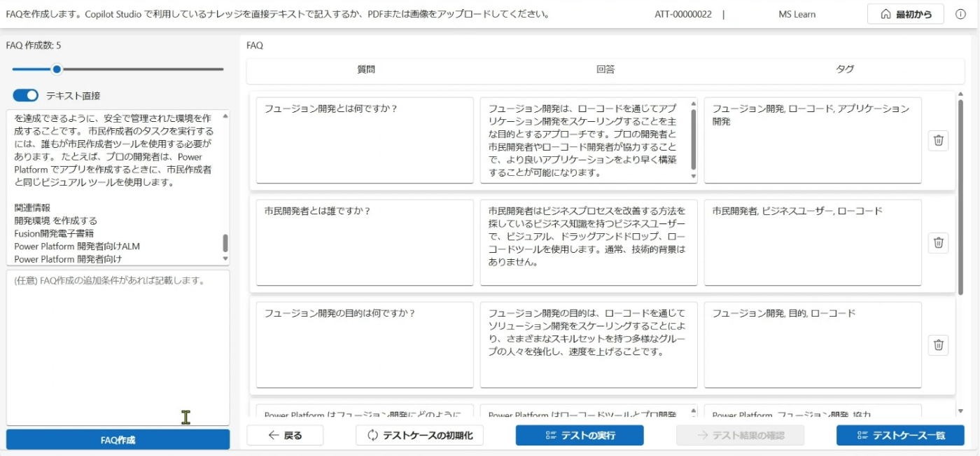Edit tag field フュージョン開発, 目的, ローコード
The width and height of the screenshot is (980, 456).
pyautogui.click(x=813, y=345)
